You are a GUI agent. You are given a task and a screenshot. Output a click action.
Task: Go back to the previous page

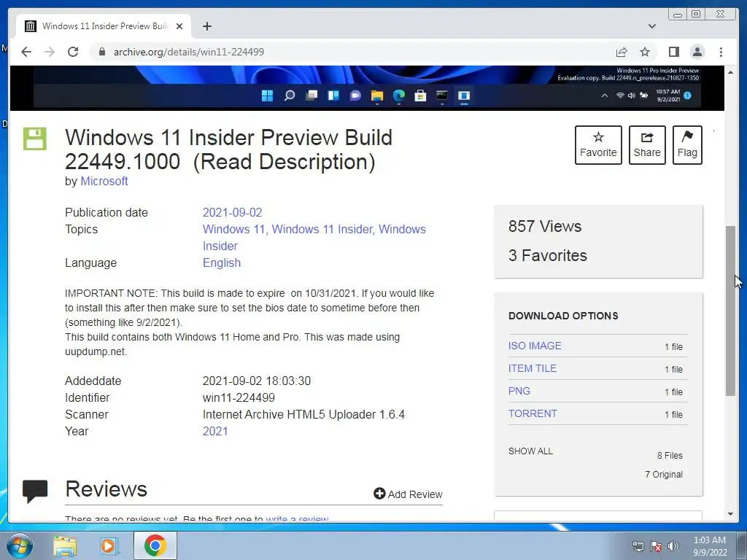tap(26, 52)
